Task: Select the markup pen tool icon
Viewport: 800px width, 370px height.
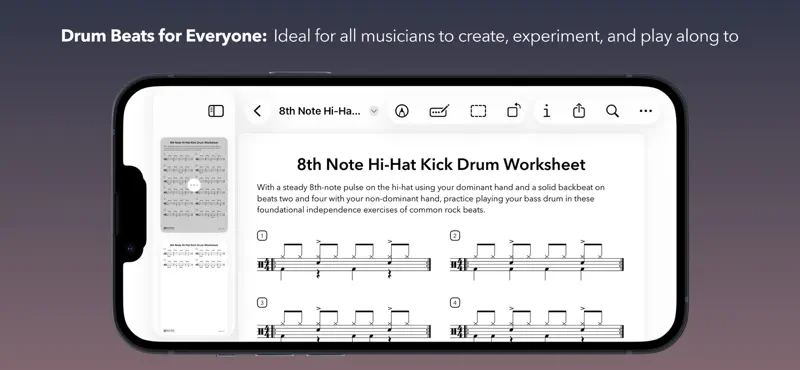Action: (402, 111)
